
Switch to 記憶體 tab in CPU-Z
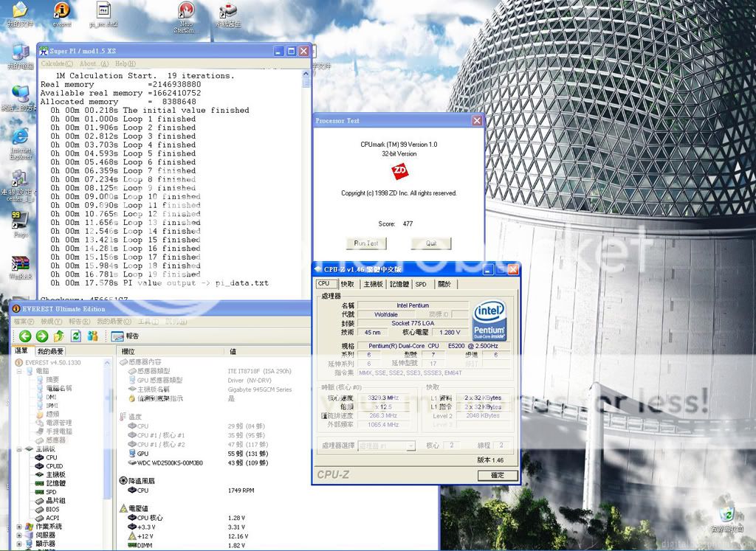[x=399, y=284]
